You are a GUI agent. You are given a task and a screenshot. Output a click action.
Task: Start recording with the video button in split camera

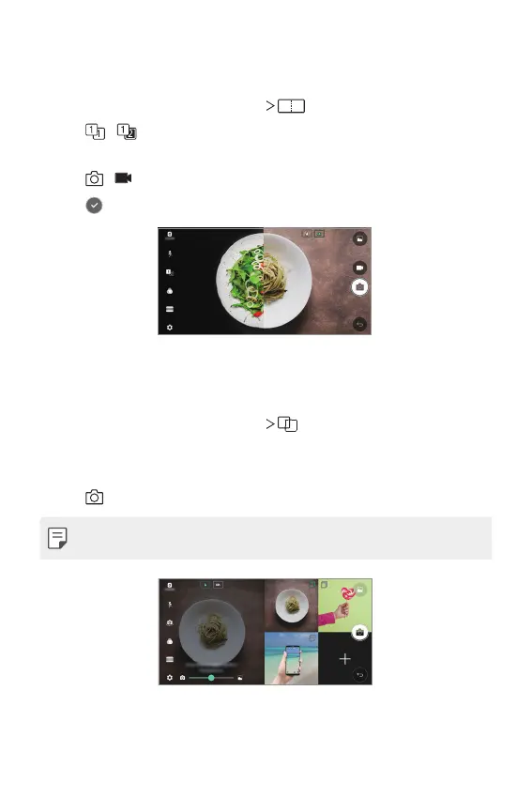359,268
